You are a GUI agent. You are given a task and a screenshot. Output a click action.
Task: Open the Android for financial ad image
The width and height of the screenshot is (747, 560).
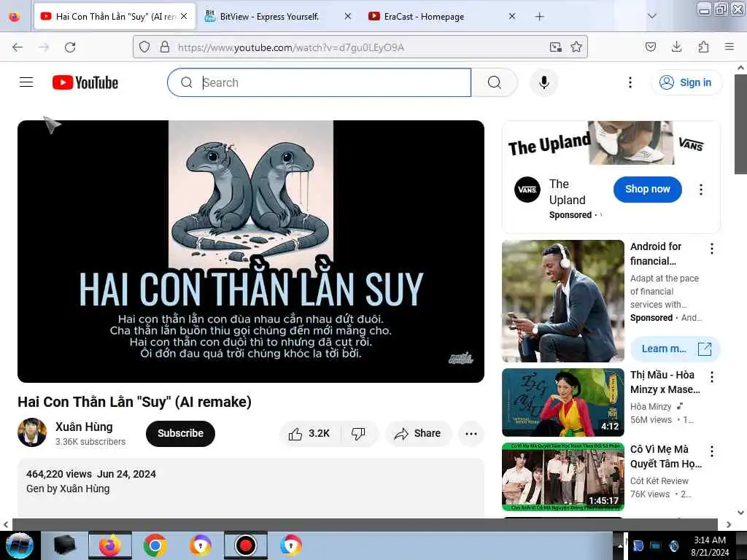pos(563,301)
